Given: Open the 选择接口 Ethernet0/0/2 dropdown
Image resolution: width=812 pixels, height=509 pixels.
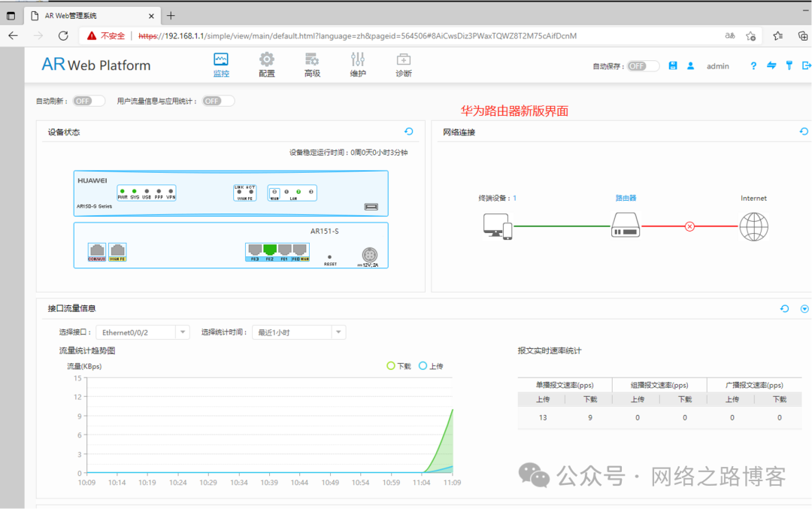Looking at the screenshot, I should 142,332.
